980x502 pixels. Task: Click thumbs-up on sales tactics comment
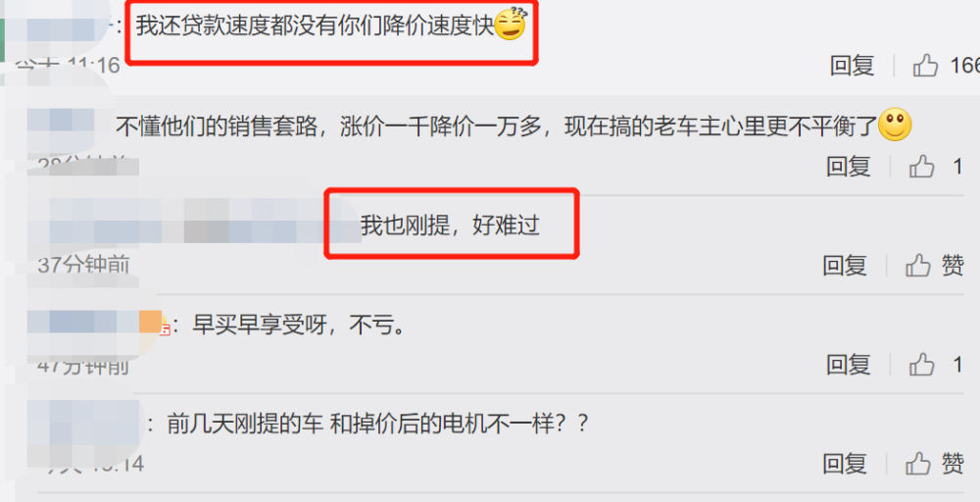point(922,166)
